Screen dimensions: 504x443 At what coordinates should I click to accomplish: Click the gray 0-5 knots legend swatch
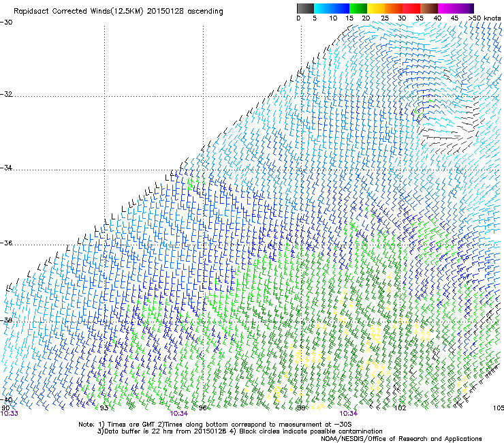(x=306, y=8)
